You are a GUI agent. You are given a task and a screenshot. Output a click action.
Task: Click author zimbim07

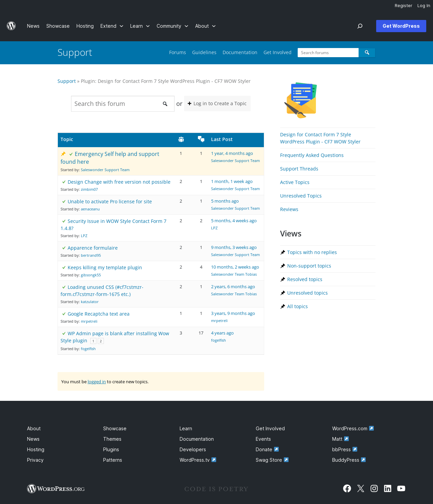[x=89, y=189]
